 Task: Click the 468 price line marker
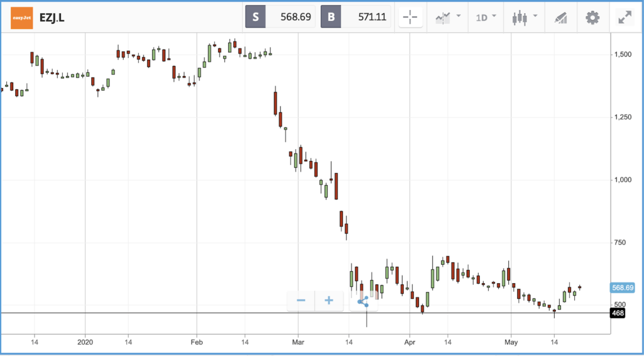click(x=618, y=314)
